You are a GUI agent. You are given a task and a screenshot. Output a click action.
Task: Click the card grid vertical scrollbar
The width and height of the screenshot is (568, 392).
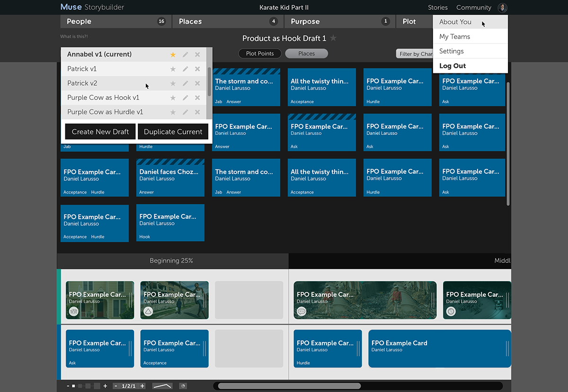(x=508, y=143)
